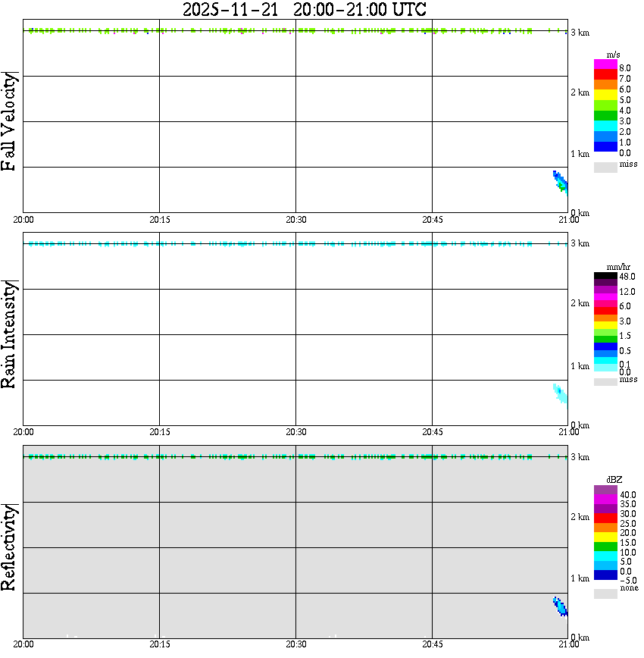Click the '1 km' label of Reflectivity panel
Screen dimensions: 644x658
tap(580, 578)
